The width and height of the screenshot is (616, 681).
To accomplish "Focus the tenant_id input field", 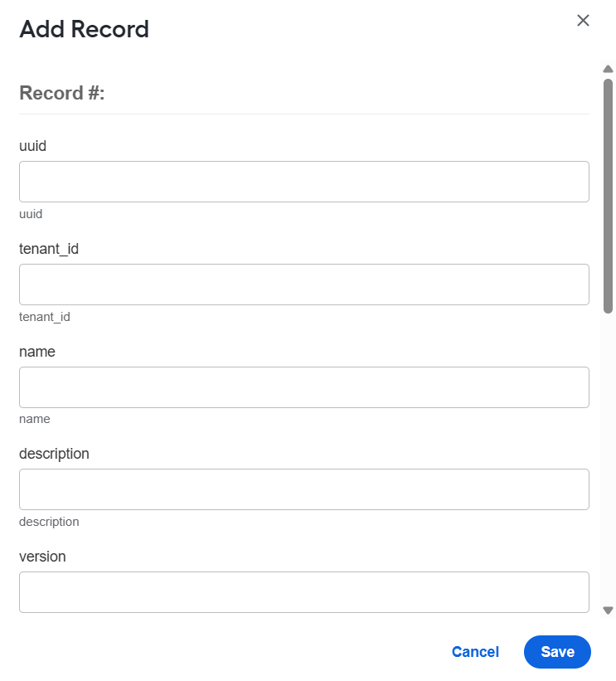I will point(304,285).
